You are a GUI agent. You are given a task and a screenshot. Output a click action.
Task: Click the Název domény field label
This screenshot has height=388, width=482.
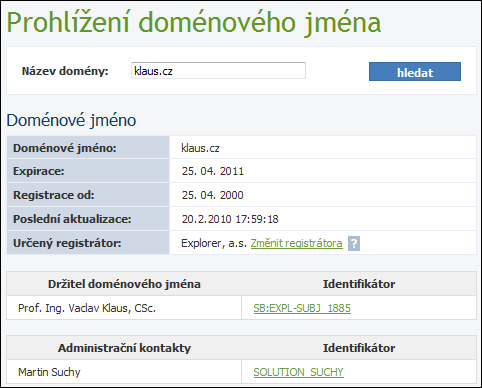click(65, 71)
